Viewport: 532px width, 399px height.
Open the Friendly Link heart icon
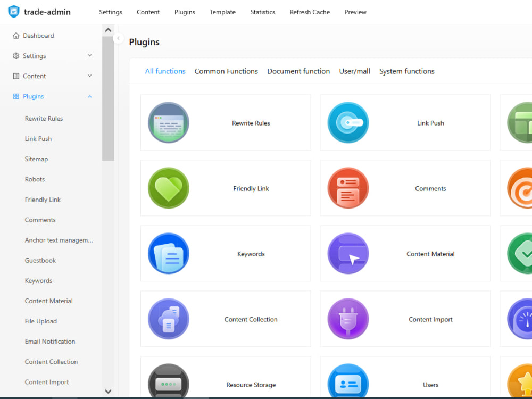[x=169, y=188]
